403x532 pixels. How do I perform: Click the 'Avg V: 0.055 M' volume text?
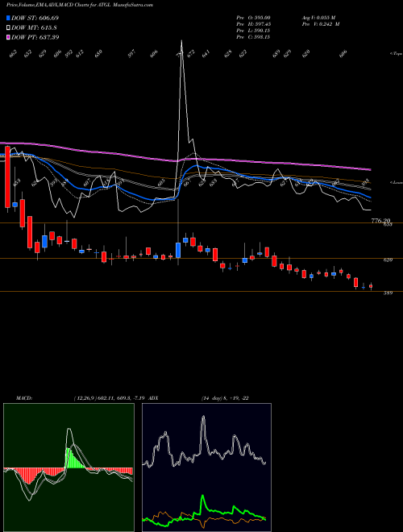coord(318,17)
